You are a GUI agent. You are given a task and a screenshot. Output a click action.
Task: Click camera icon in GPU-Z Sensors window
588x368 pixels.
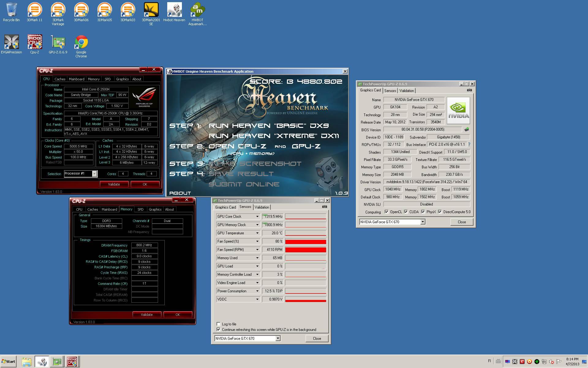coord(325,207)
